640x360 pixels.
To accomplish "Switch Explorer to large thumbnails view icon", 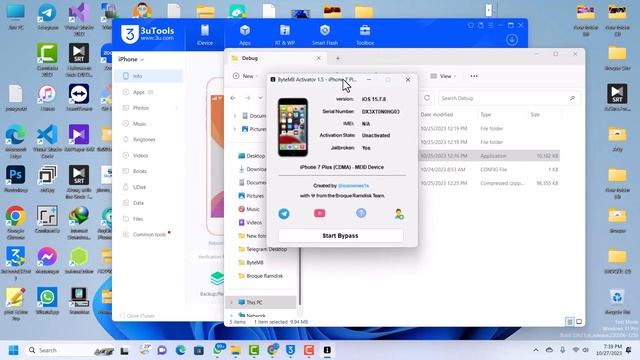I will point(579,322).
